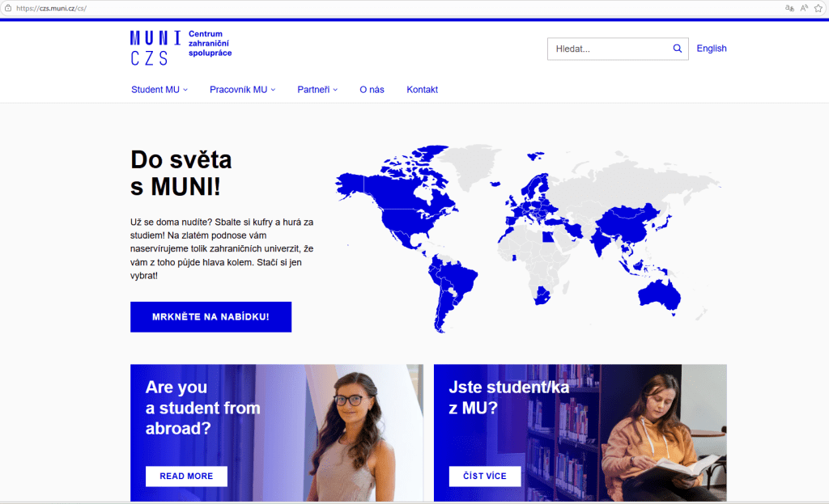Expand the Pracovník MU dropdown menu
Viewport: 829px width, 504px height.
tap(242, 90)
